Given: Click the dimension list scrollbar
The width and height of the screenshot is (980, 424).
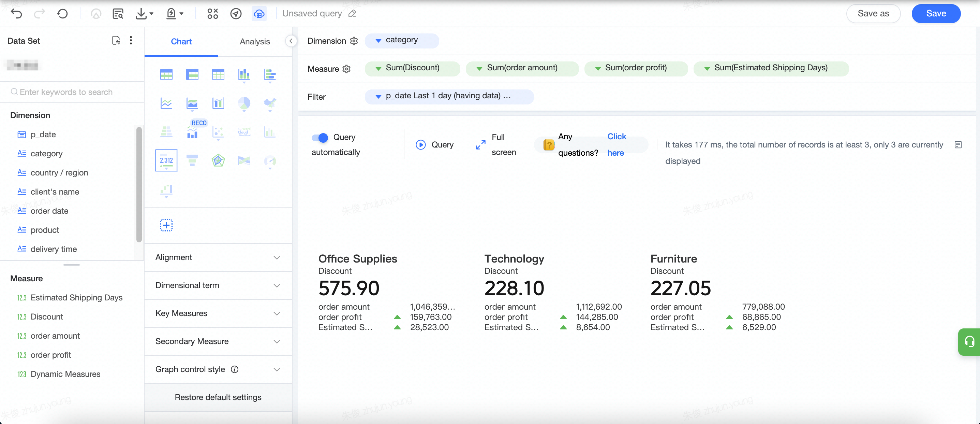Looking at the screenshot, I should 139,184.
